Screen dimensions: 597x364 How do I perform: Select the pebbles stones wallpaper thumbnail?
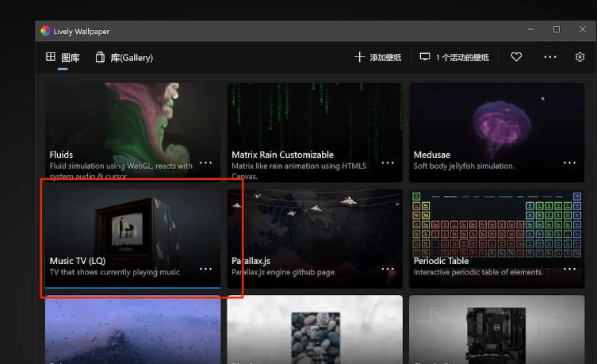[315, 330]
